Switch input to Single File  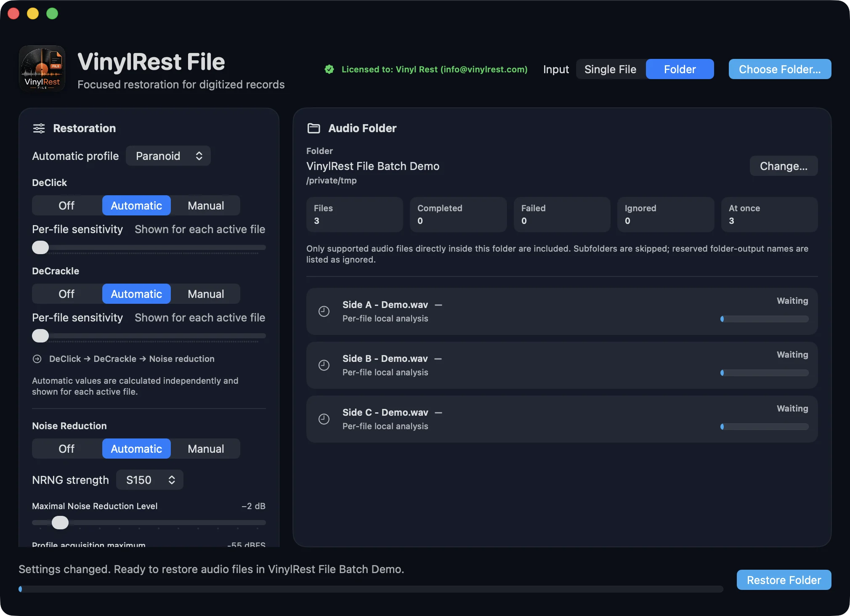[611, 69]
